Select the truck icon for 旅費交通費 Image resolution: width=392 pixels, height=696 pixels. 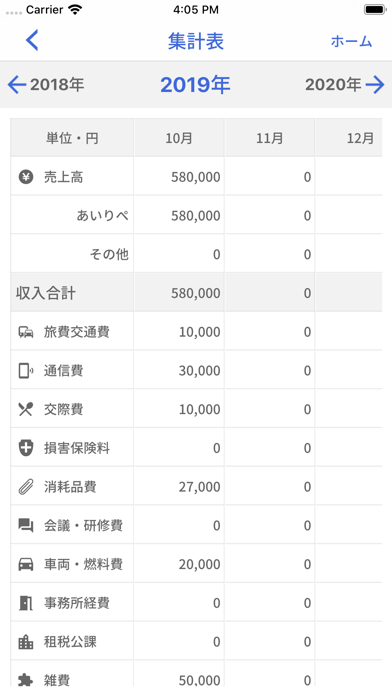26,332
